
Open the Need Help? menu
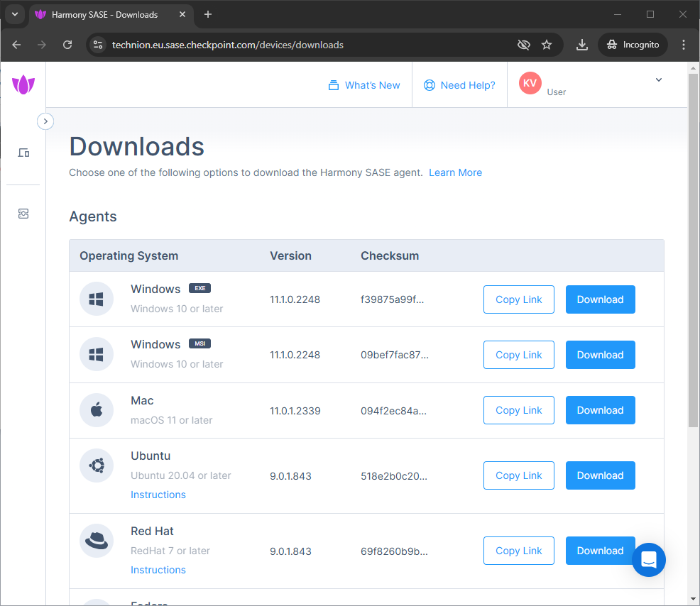[x=459, y=85]
